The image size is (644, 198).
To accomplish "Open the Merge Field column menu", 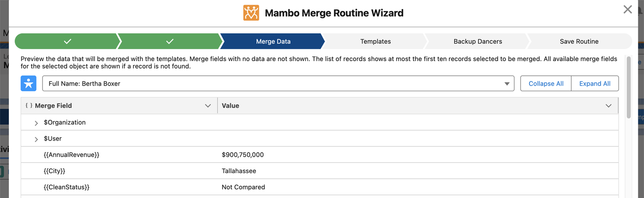I will [208, 106].
